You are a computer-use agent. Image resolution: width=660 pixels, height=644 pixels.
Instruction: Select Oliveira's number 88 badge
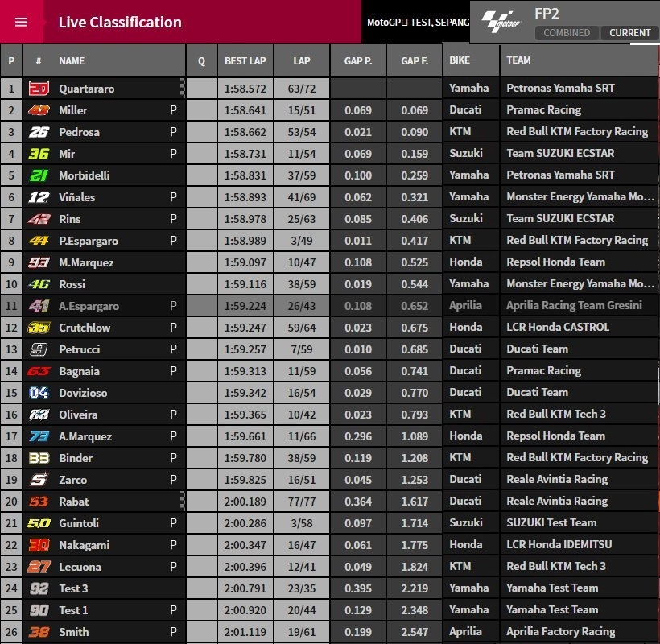(x=39, y=415)
